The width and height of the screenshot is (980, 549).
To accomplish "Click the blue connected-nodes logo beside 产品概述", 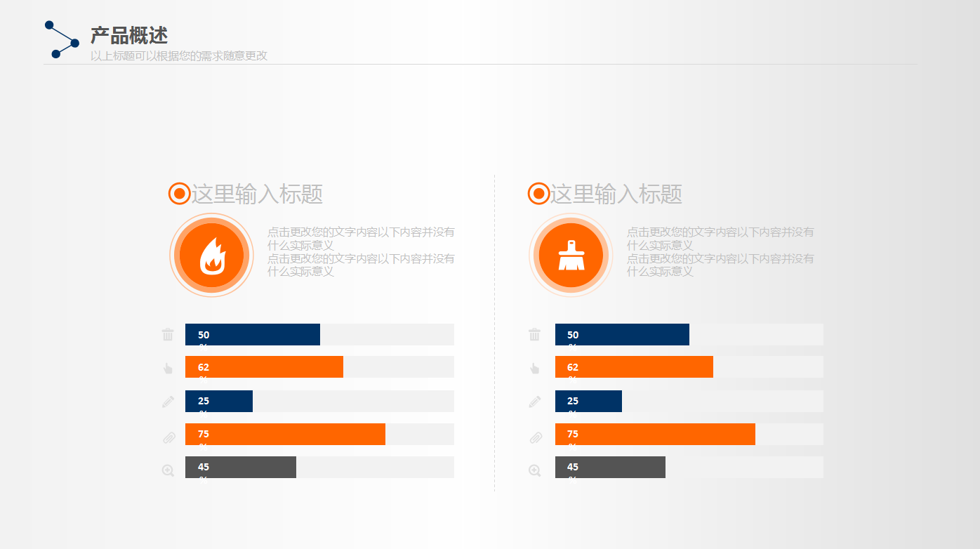I will (62, 39).
